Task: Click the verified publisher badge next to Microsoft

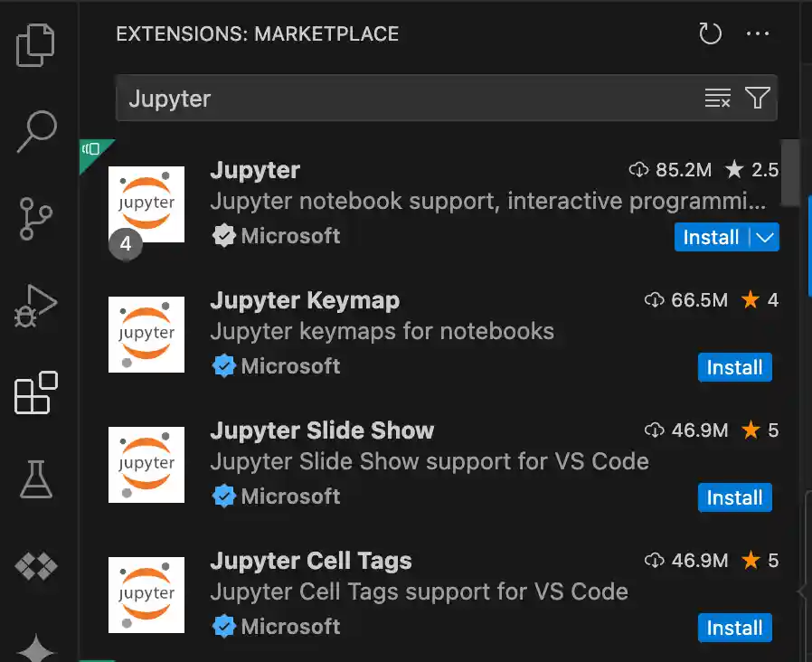Action: coord(223,236)
